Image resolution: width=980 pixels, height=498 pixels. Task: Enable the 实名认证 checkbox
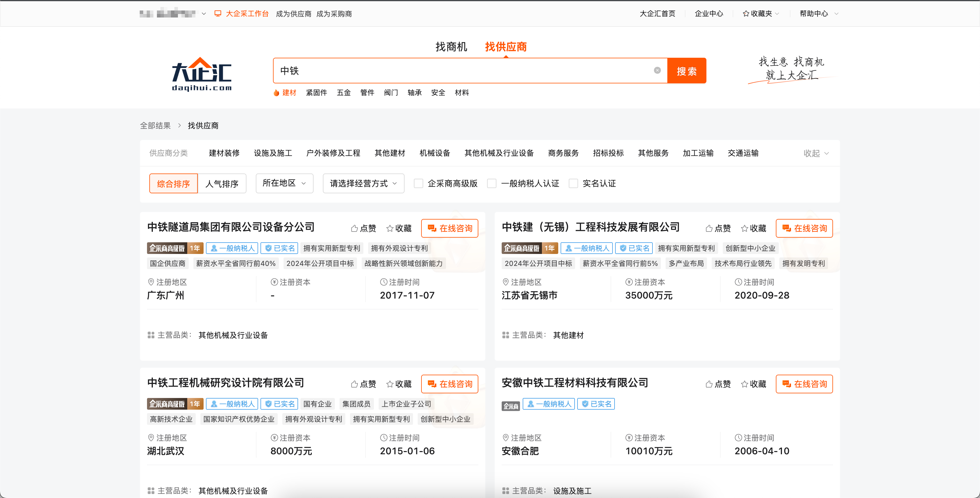pyautogui.click(x=573, y=183)
